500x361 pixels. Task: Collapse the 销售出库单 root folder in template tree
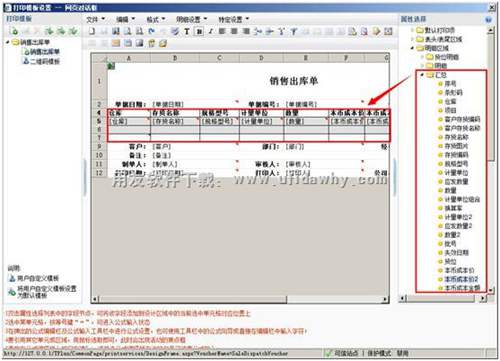click(8, 42)
